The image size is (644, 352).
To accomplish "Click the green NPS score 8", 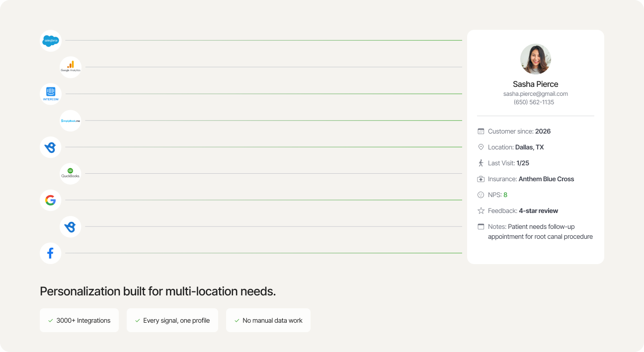I will click(505, 195).
